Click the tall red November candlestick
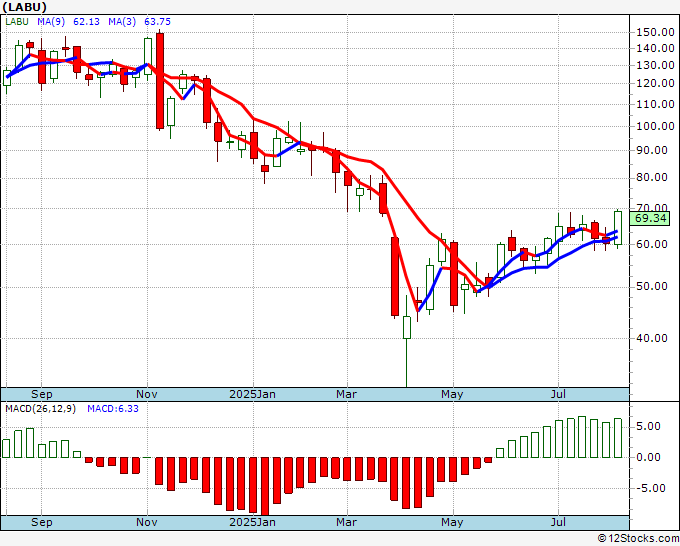Image resolution: width=680 pixels, height=546 pixels. tap(160, 81)
